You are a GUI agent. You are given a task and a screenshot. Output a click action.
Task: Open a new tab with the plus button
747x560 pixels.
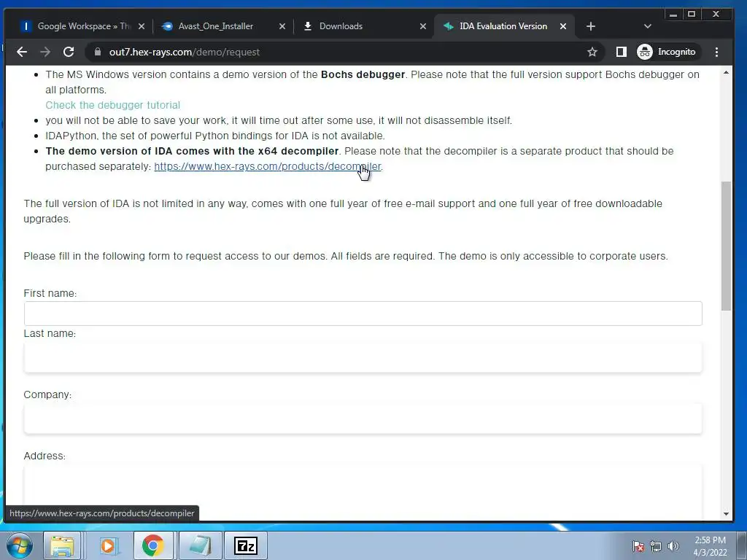(591, 26)
